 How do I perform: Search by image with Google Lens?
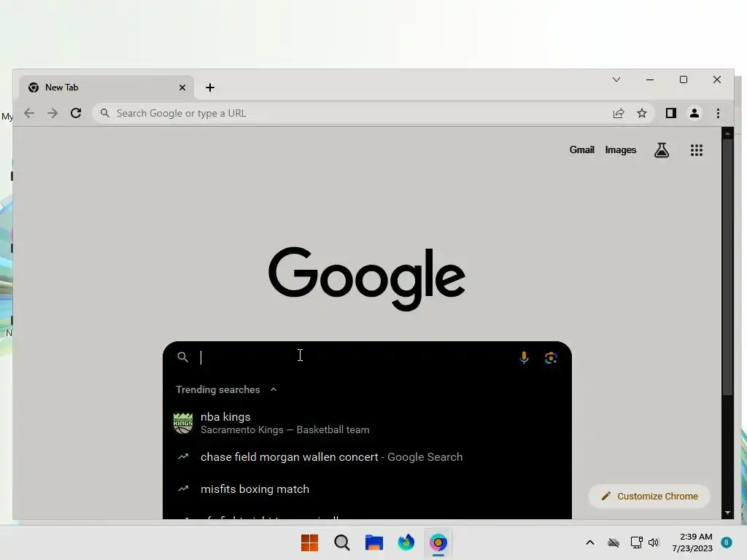551,357
